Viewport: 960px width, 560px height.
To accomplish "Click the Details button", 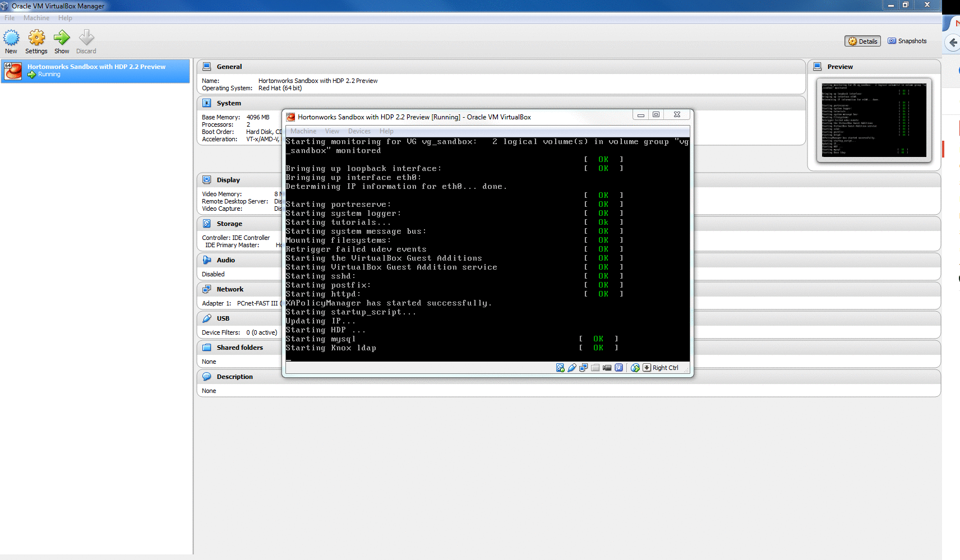I will pyautogui.click(x=862, y=41).
